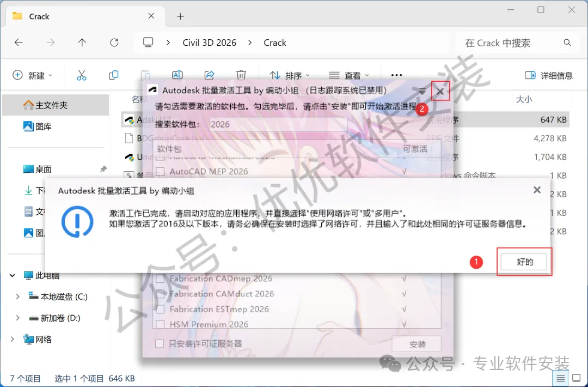This screenshot has height=387, width=588.
Task: Click the Explorer back arrow
Action: 19,43
